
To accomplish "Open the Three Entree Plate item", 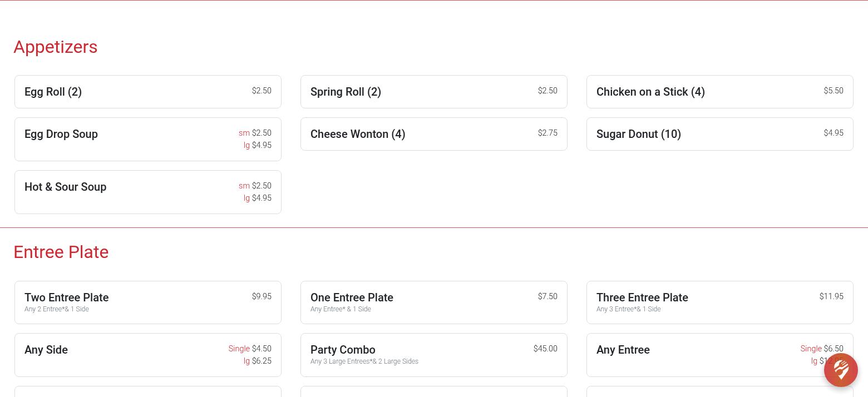I will click(719, 302).
